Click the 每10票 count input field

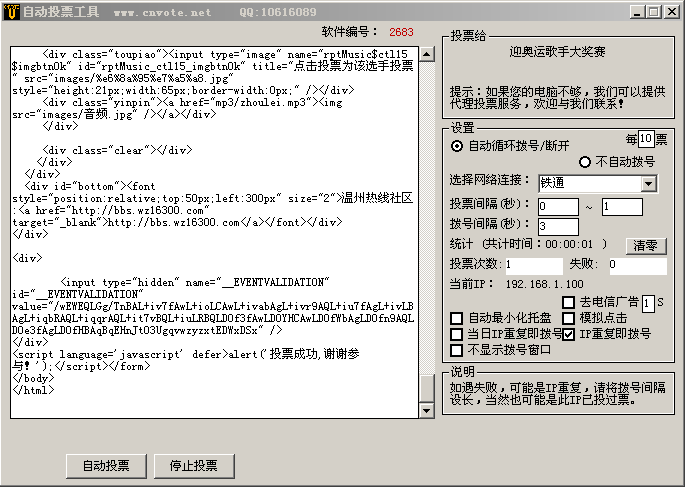point(645,139)
